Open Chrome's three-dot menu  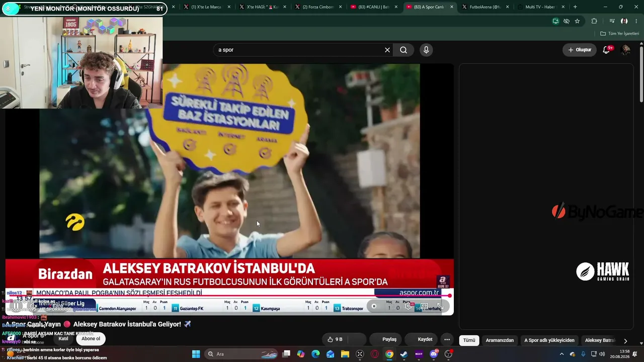click(x=635, y=21)
